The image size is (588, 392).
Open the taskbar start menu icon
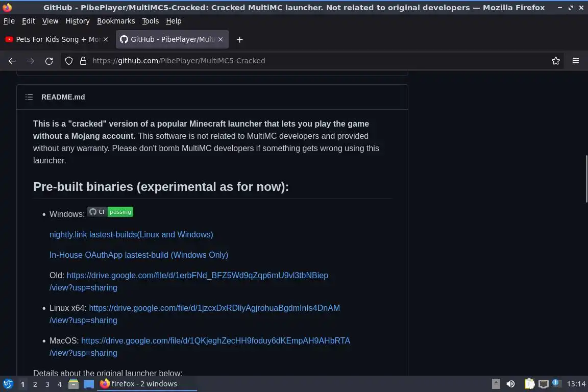[x=8, y=384]
